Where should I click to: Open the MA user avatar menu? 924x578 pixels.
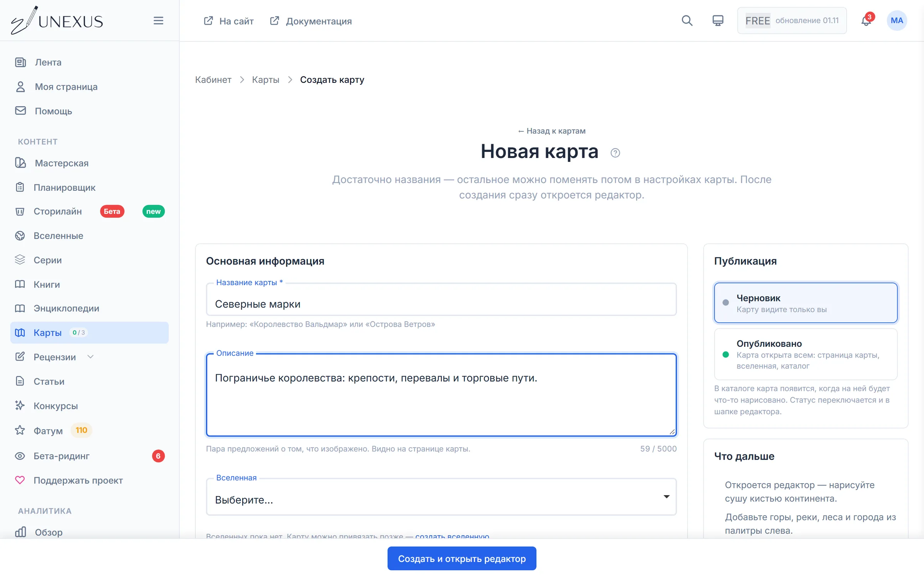(897, 20)
